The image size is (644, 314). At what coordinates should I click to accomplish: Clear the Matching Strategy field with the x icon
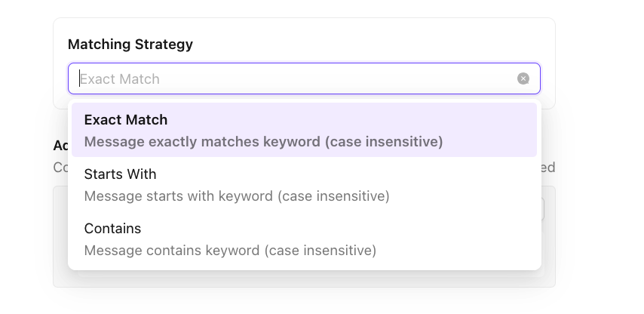523,78
